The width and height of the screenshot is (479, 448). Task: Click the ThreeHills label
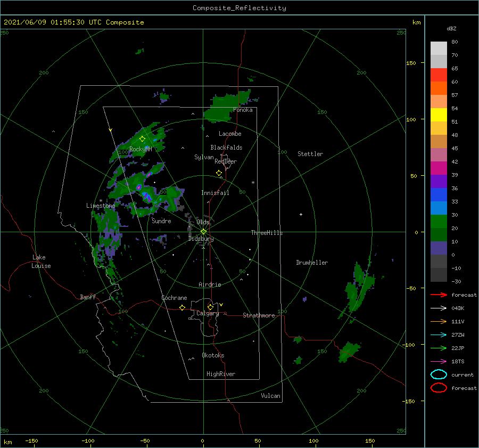point(267,233)
